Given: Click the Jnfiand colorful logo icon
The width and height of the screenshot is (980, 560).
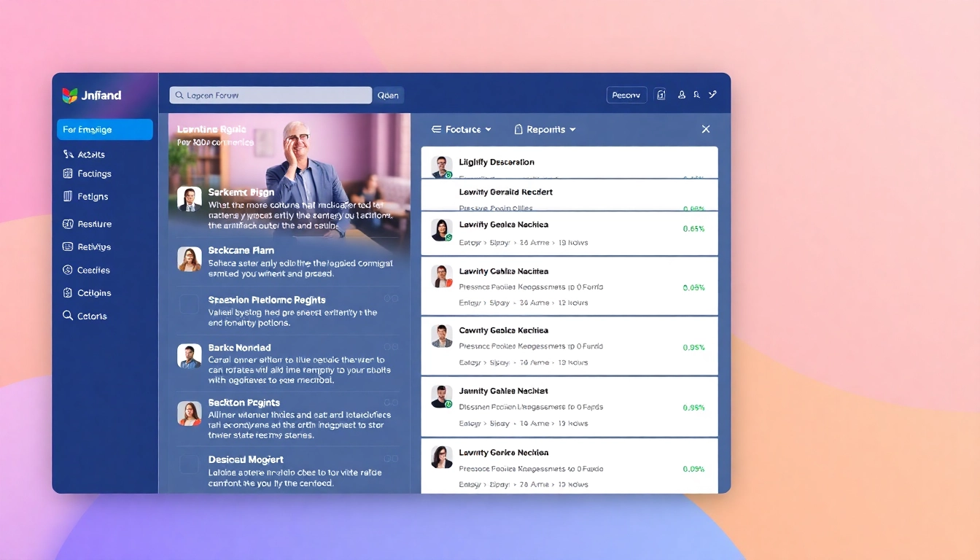Looking at the screenshot, I should point(70,96).
